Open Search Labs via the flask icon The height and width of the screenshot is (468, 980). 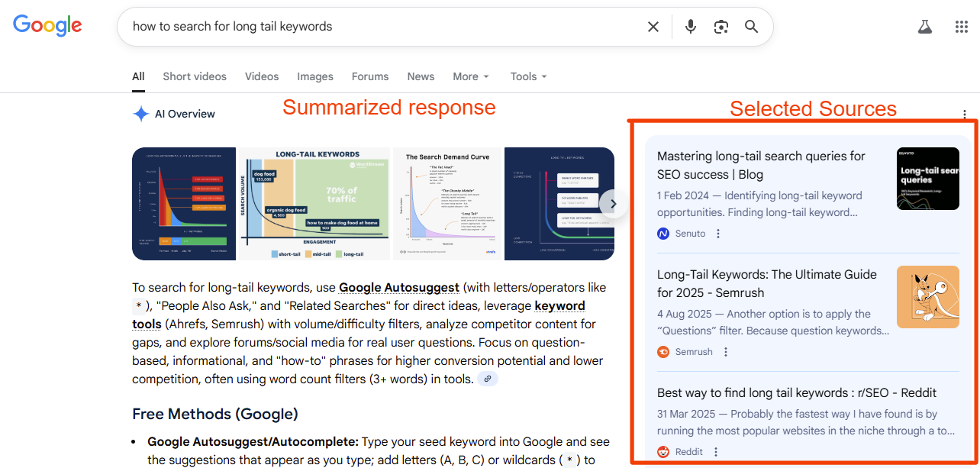click(925, 26)
